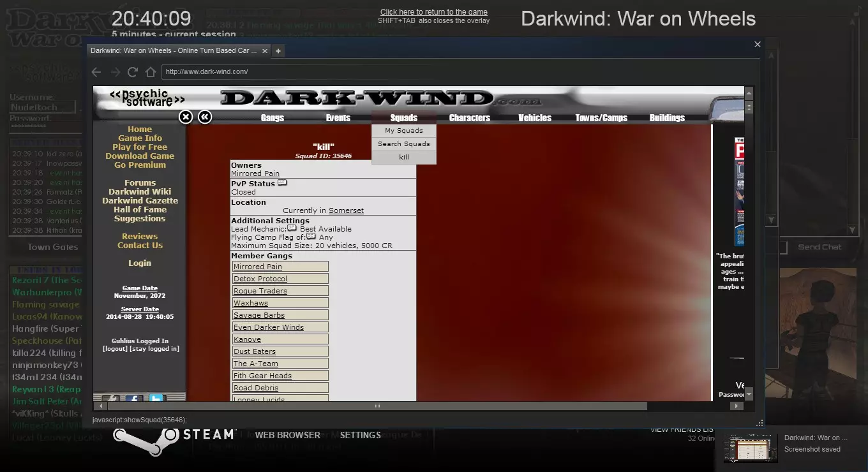Open Rogue Traders member gang
The image size is (868, 472).
click(260, 291)
